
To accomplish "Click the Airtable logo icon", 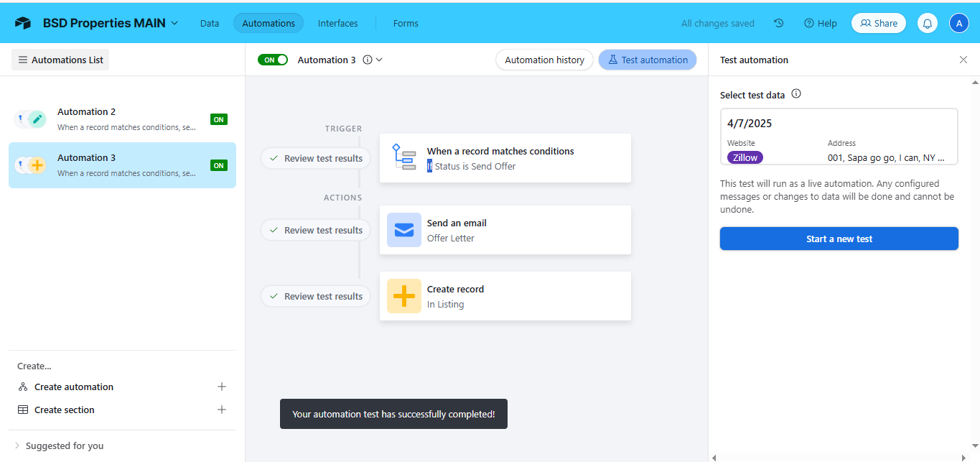I will 23,23.
